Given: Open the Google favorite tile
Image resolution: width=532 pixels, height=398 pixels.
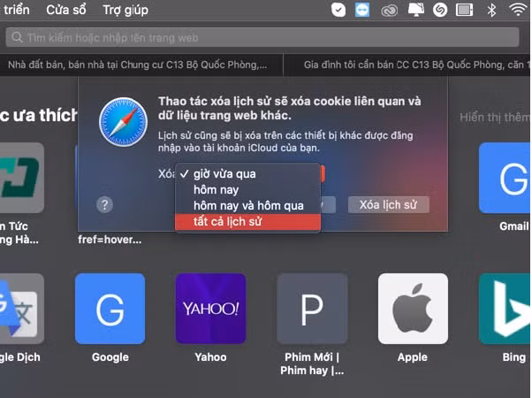Looking at the screenshot, I should coord(110,309).
